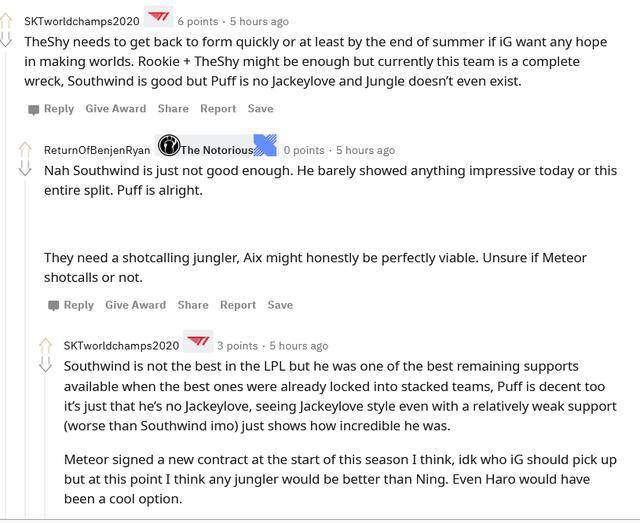Downvote the bottom SKTworldchamps2020 reply about Meteor

tap(45, 365)
